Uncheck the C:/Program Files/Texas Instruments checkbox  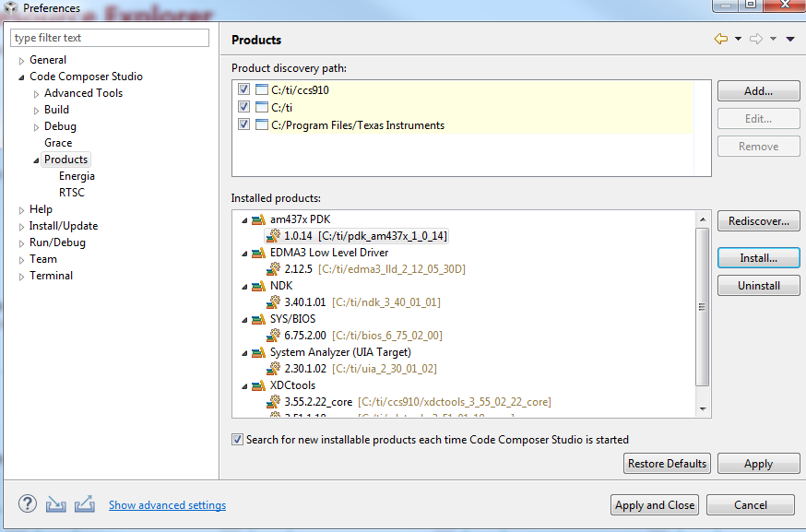click(243, 124)
